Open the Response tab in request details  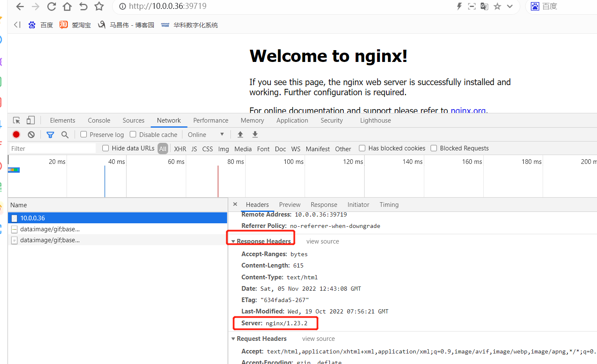pos(324,205)
